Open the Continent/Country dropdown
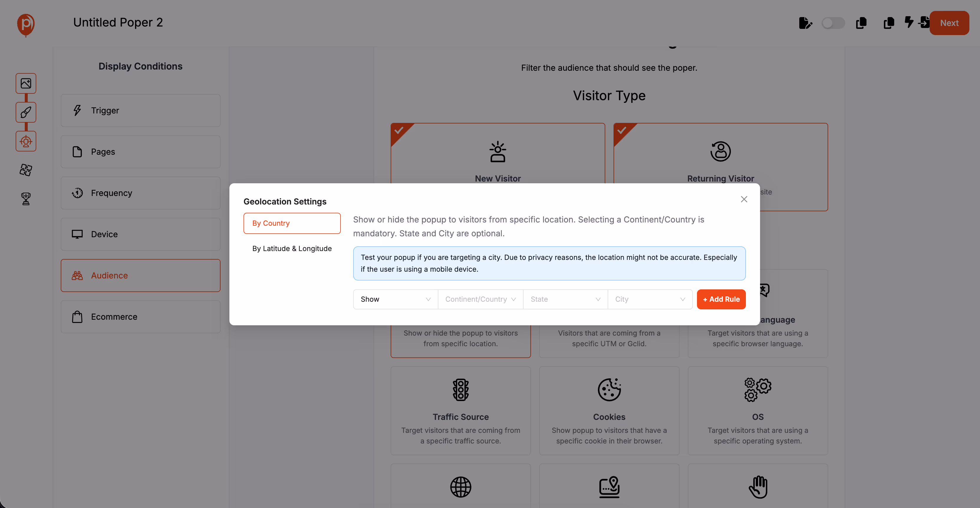The width and height of the screenshot is (980, 508). tap(480, 299)
